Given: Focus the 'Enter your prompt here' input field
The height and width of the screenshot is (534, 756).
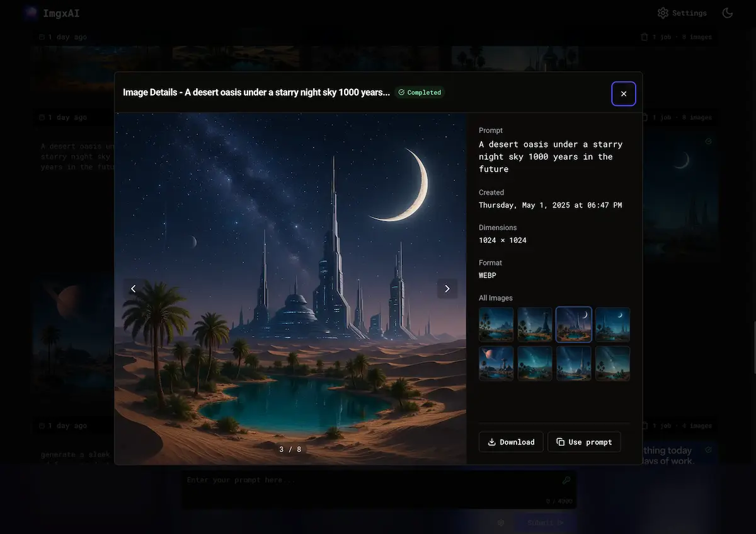Looking at the screenshot, I should coord(379,490).
